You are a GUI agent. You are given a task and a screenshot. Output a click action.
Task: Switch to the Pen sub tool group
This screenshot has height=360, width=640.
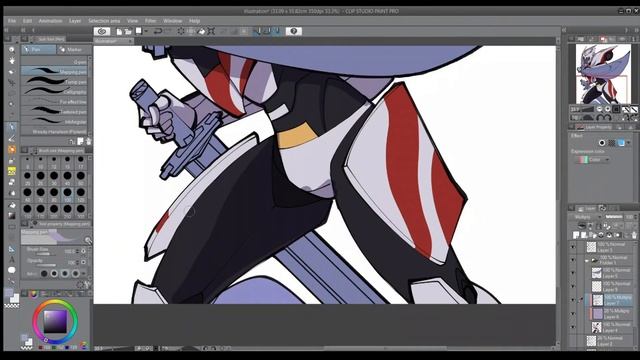(x=39, y=49)
